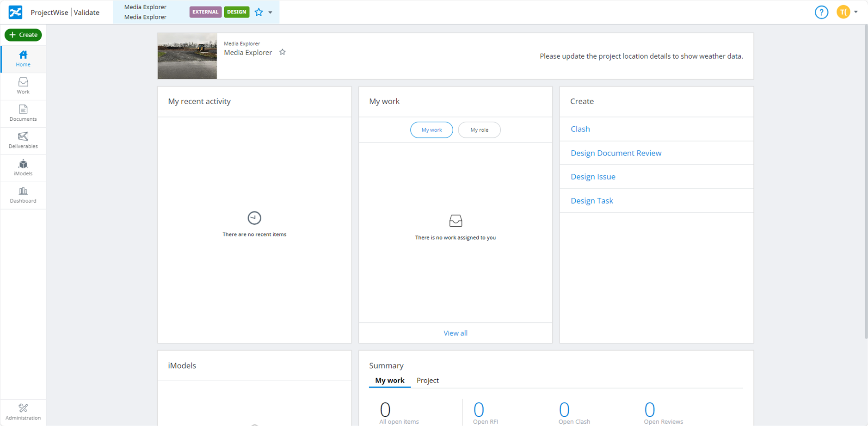
Task: Open the Work section in sidebar
Action: tap(23, 86)
